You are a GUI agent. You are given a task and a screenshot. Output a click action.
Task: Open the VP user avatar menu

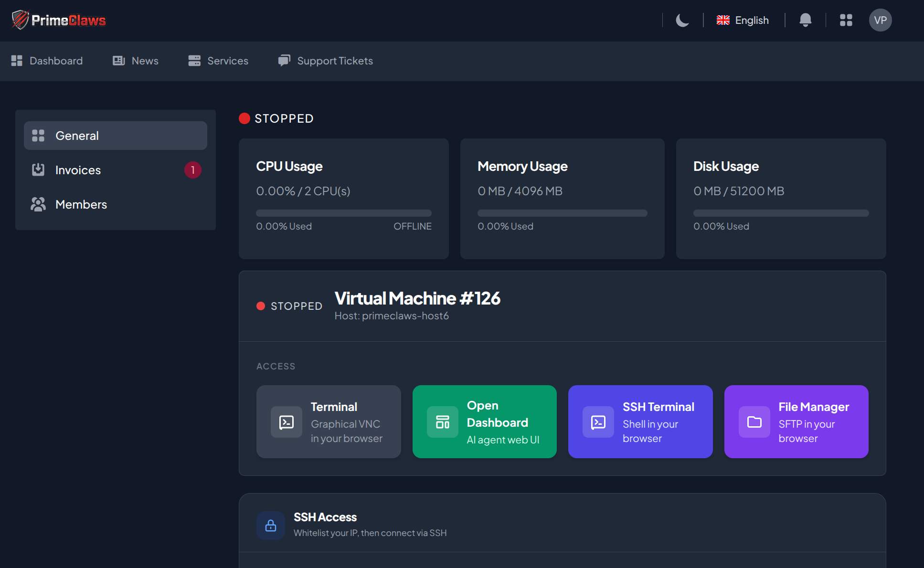point(880,20)
